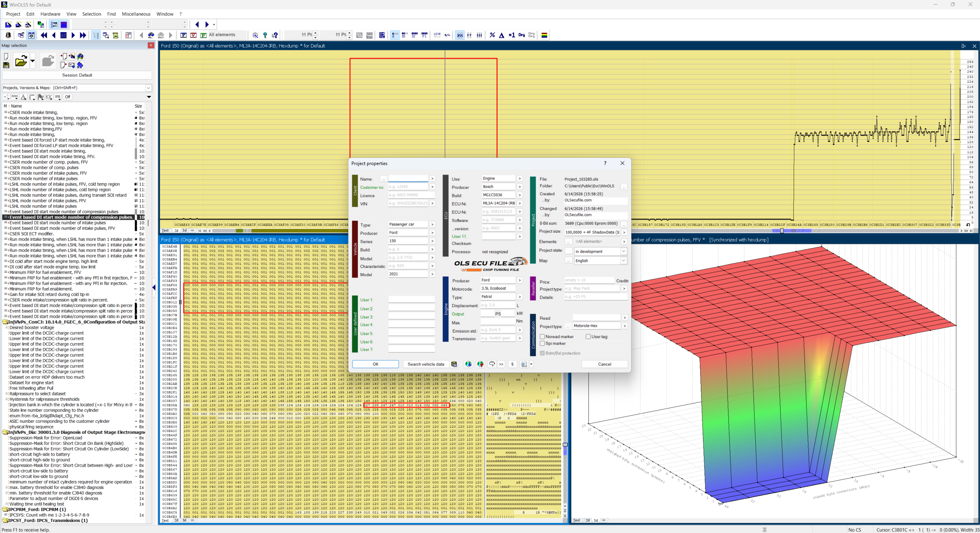Open the Miscellaneous menu
The width and height of the screenshot is (980, 533).
pyautogui.click(x=136, y=14)
